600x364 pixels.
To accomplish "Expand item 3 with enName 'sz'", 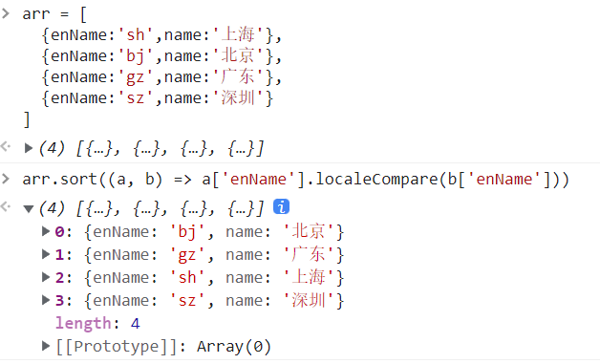I will click(46, 300).
